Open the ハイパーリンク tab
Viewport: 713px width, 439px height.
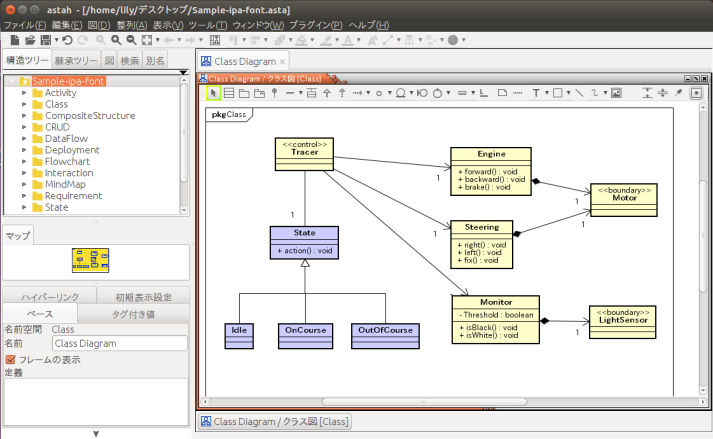48,297
